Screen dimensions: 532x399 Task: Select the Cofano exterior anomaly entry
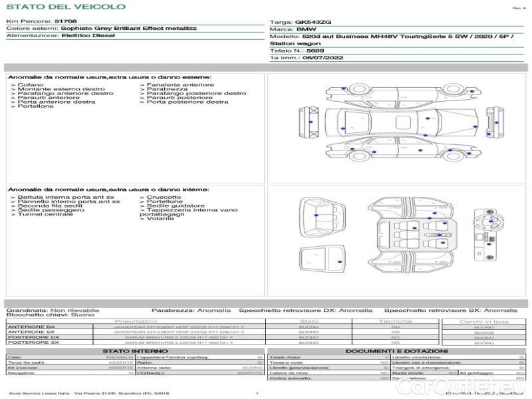click(30, 85)
